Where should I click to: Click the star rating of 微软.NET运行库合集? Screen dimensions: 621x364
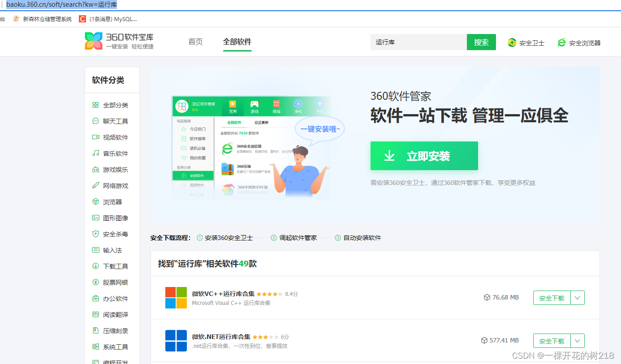265,337
